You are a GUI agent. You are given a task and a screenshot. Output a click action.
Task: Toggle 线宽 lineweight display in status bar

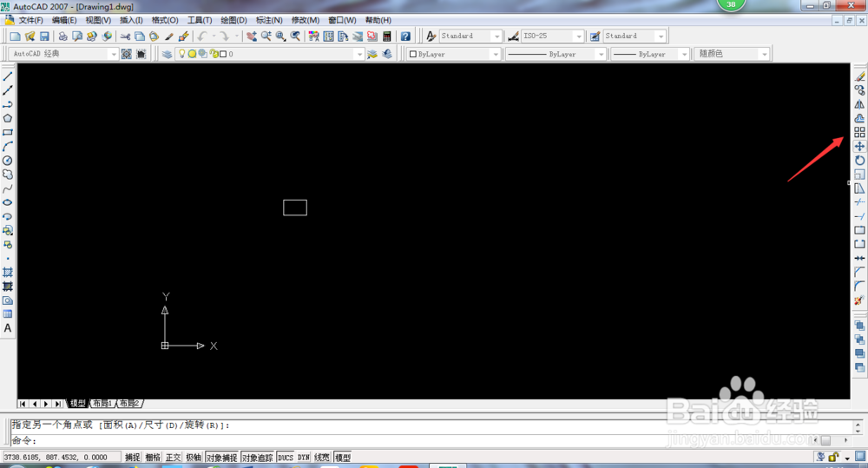click(x=322, y=458)
